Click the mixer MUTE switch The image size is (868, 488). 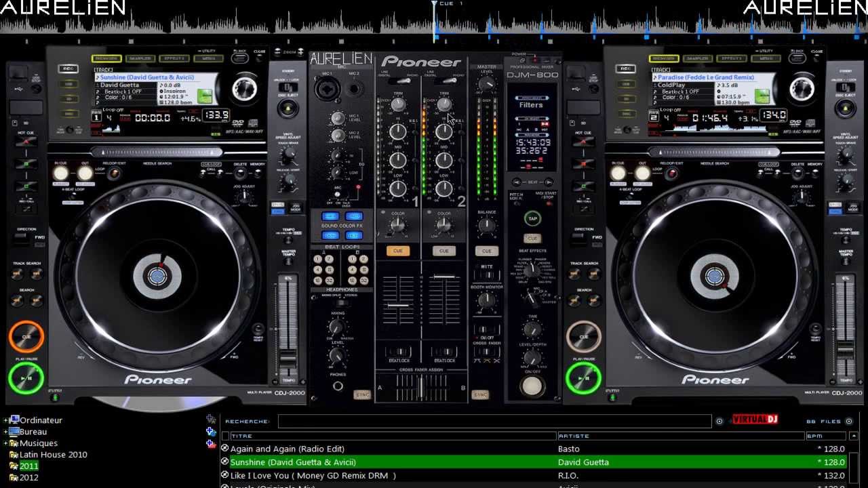(x=487, y=276)
